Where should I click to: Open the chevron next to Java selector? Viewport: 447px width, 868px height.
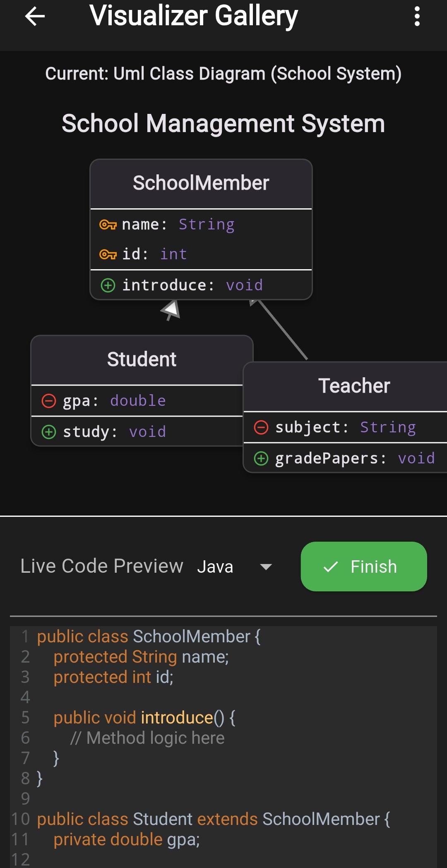(x=265, y=567)
